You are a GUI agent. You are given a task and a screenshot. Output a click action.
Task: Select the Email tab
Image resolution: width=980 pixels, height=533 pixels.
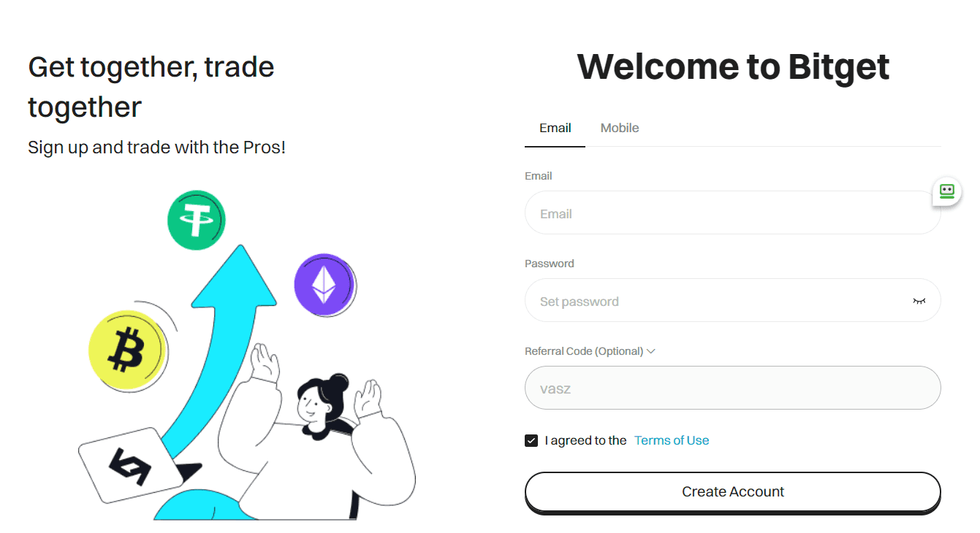(x=555, y=127)
